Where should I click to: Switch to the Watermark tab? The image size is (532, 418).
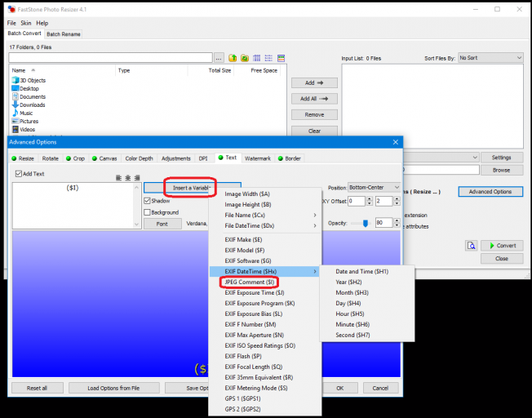(258, 158)
